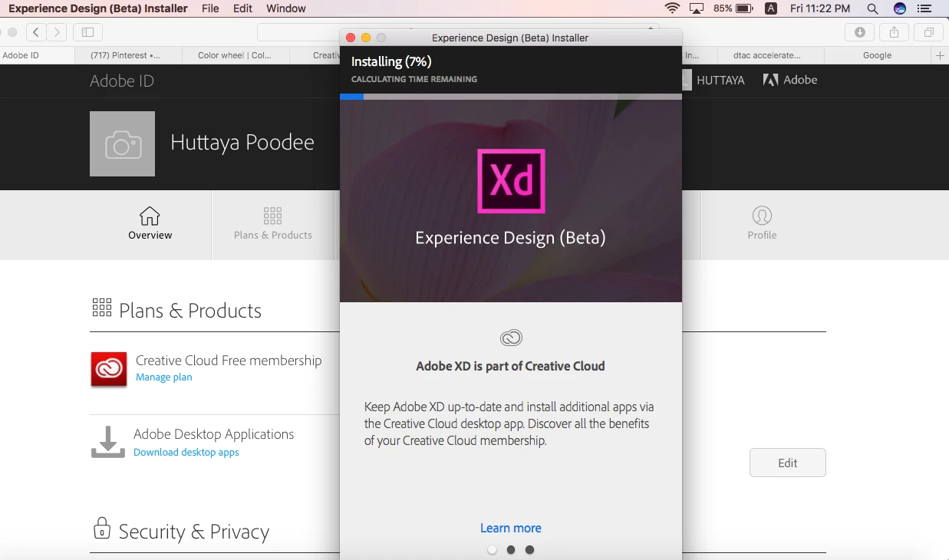Click the Wi-Fi status icon
The image size is (949, 560).
(672, 8)
